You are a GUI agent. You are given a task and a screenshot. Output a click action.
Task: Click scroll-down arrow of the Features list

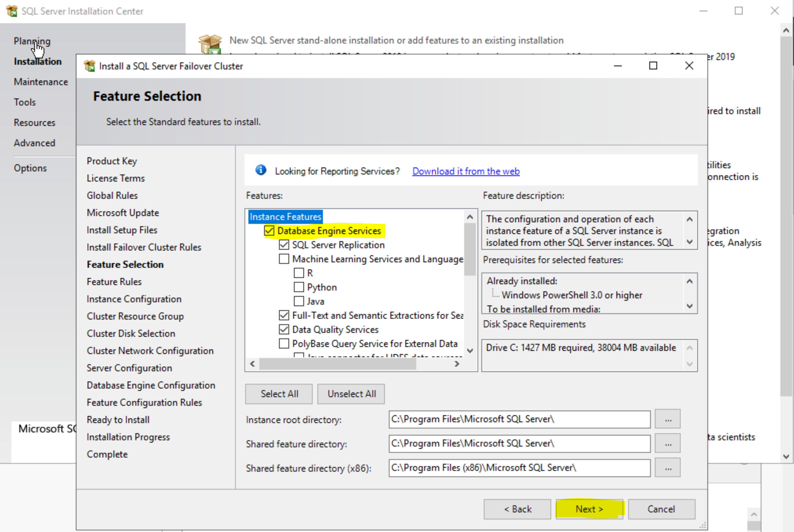pos(470,350)
